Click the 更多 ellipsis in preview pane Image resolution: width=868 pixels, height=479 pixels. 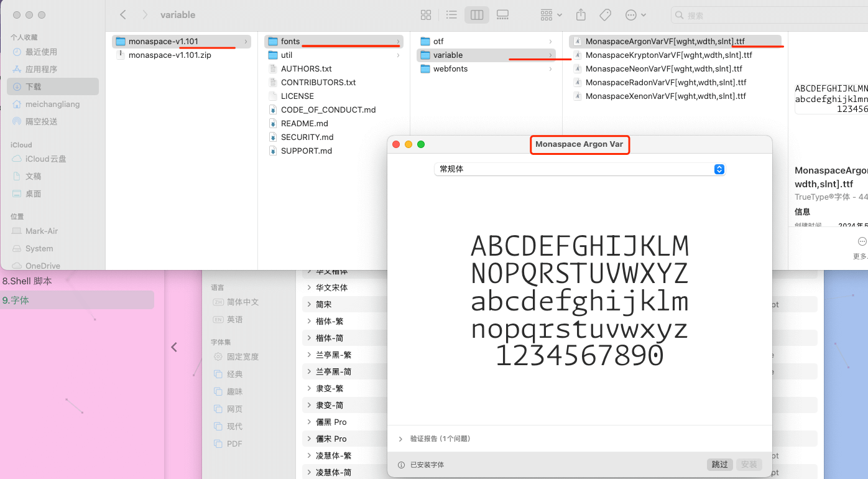coord(862,241)
